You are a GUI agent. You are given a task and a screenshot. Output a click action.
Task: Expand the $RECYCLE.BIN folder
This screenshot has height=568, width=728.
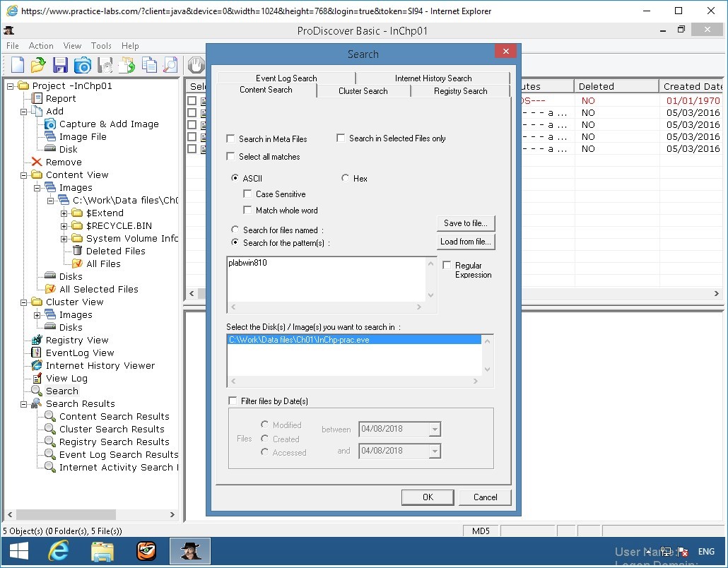[x=64, y=226]
